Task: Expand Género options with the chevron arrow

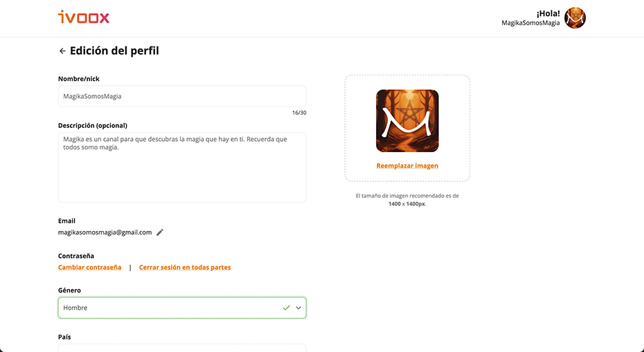Action: point(298,308)
